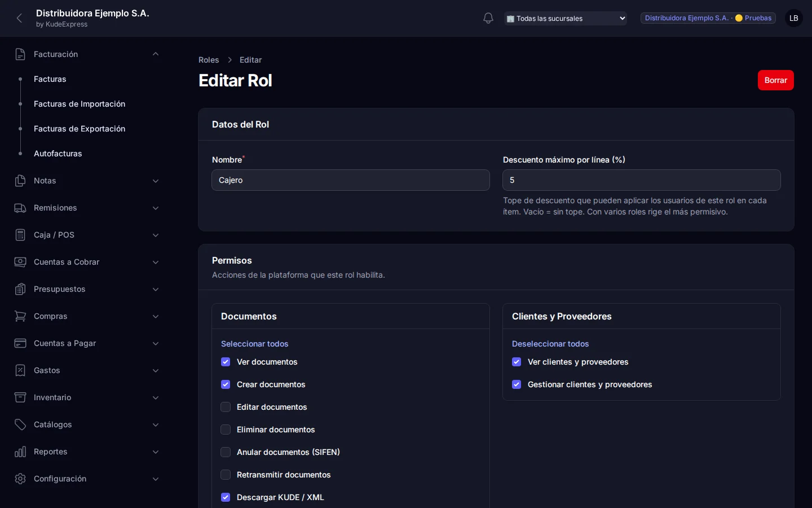812x508 pixels.
Task: Expand the Presupuestos chevron
Action: [156, 289]
